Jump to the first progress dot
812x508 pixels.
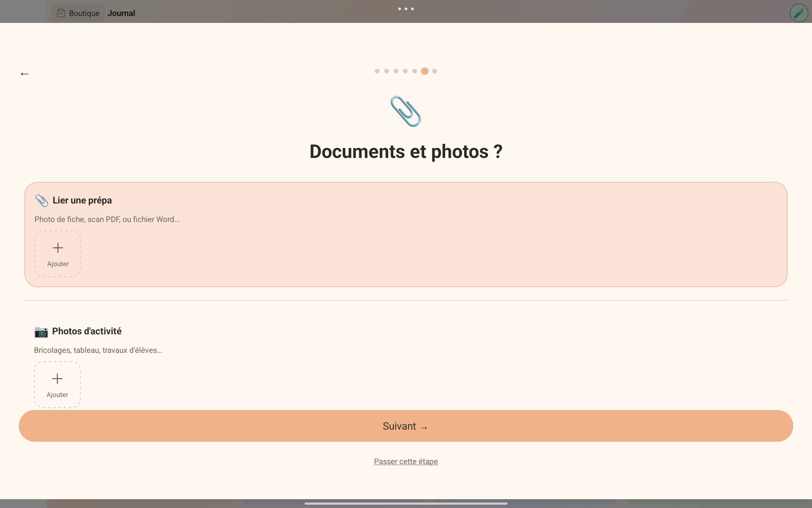[x=377, y=71]
